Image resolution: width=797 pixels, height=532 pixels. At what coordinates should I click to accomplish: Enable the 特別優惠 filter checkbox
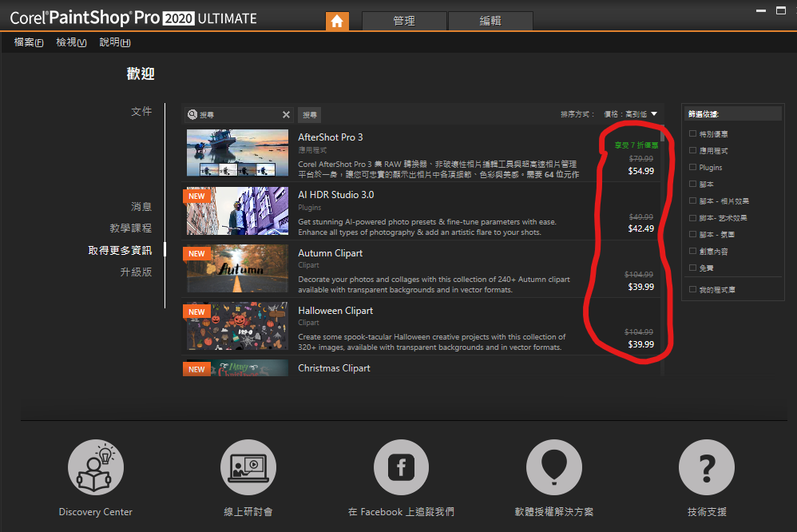pyautogui.click(x=692, y=134)
